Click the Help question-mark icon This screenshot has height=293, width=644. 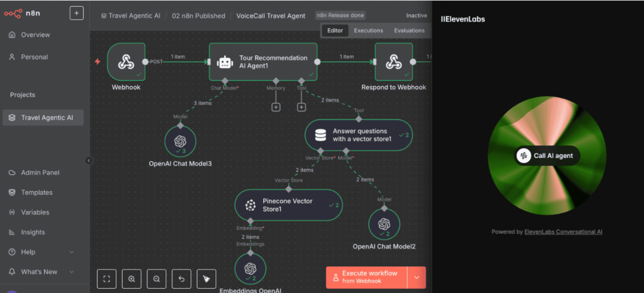[12, 252]
